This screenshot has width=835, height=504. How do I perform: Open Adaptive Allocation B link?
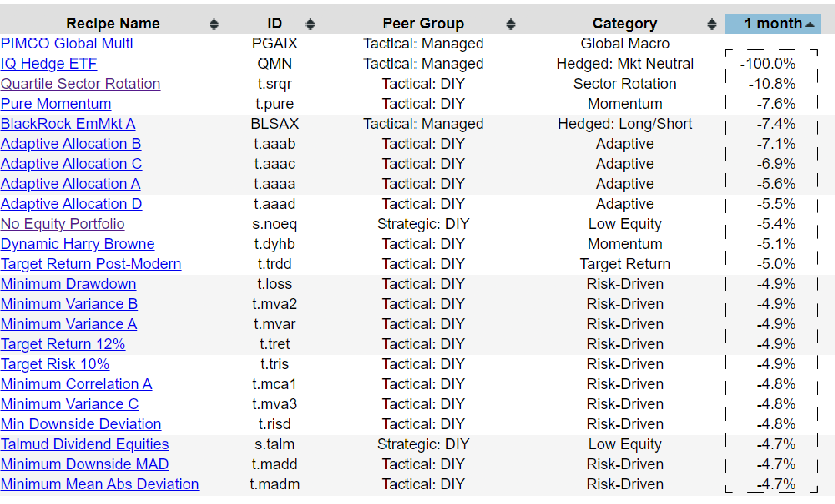coord(71,143)
